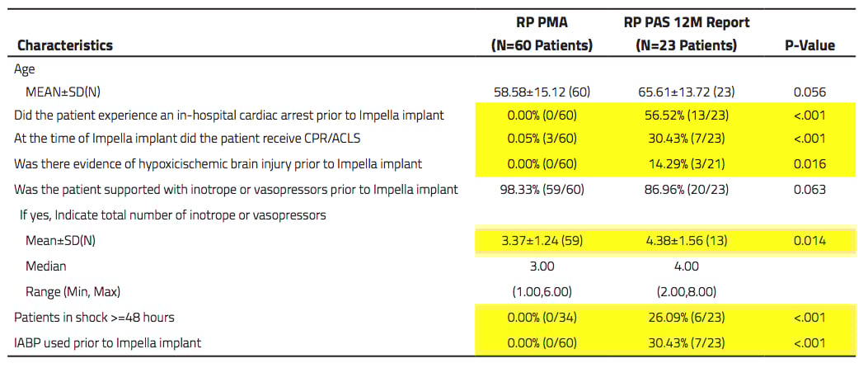
Task: Select the 98.33% (59/60) cell
Action: pyautogui.click(x=541, y=190)
